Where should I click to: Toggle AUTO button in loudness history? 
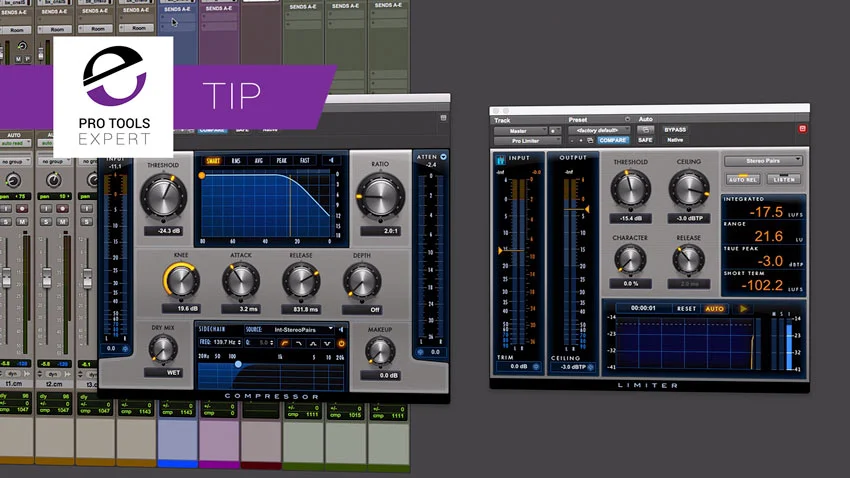pos(714,308)
